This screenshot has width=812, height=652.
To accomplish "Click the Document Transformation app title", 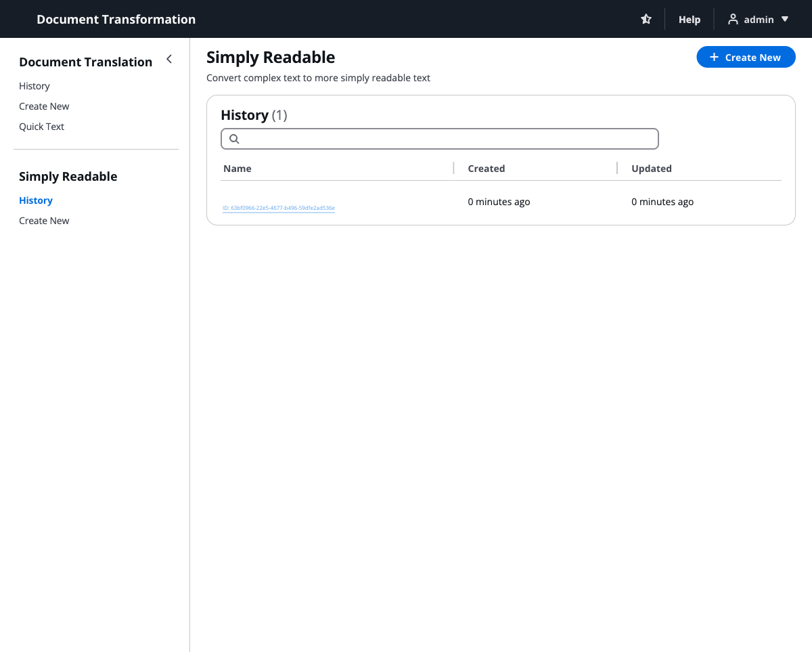I will pos(116,20).
